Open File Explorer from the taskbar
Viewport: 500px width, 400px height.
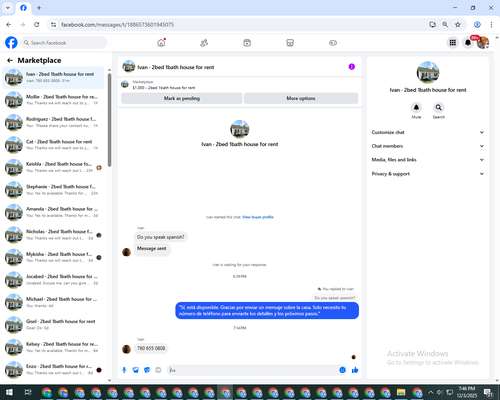(x=401, y=392)
